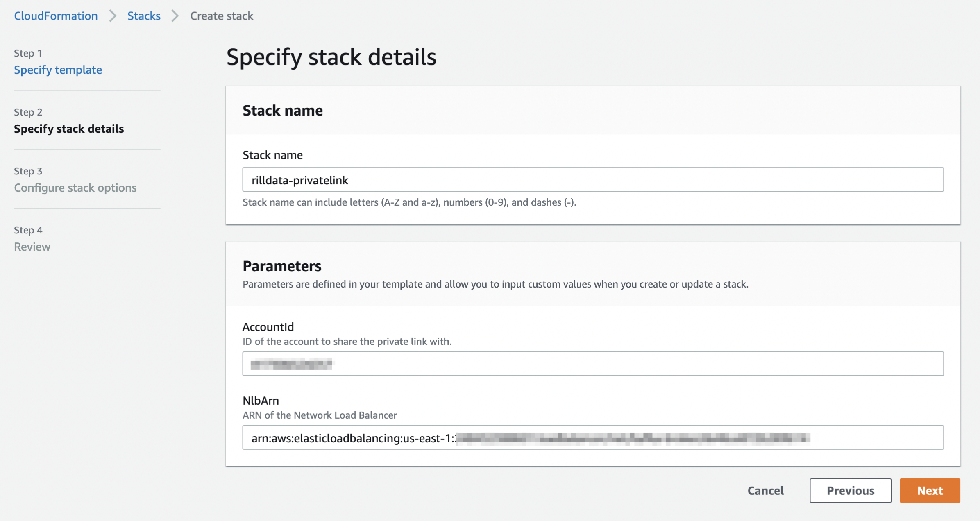Click the Stack name section header
The height and width of the screenshot is (521, 980).
pos(283,111)
